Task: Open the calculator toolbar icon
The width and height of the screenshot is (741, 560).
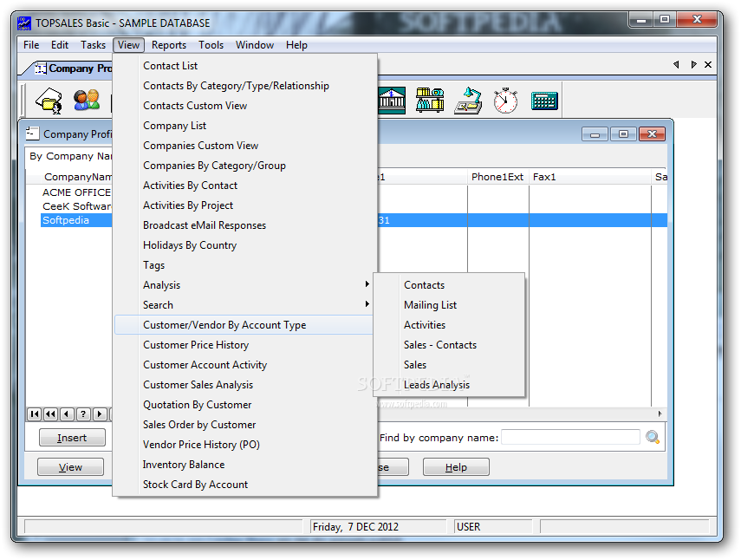Action: 544,101
